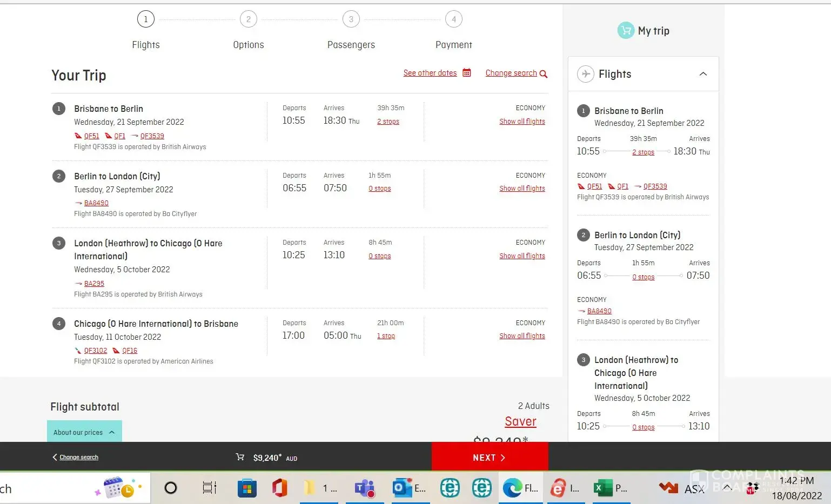
Task: Open 0 stops details for London to Chicago
Action: (379, 256)
